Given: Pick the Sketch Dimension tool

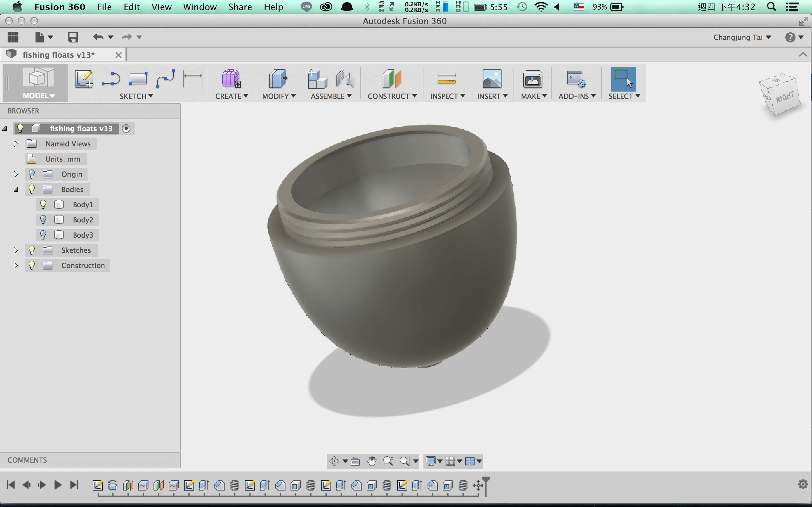Looking at the screenshot, I should 193,79.
